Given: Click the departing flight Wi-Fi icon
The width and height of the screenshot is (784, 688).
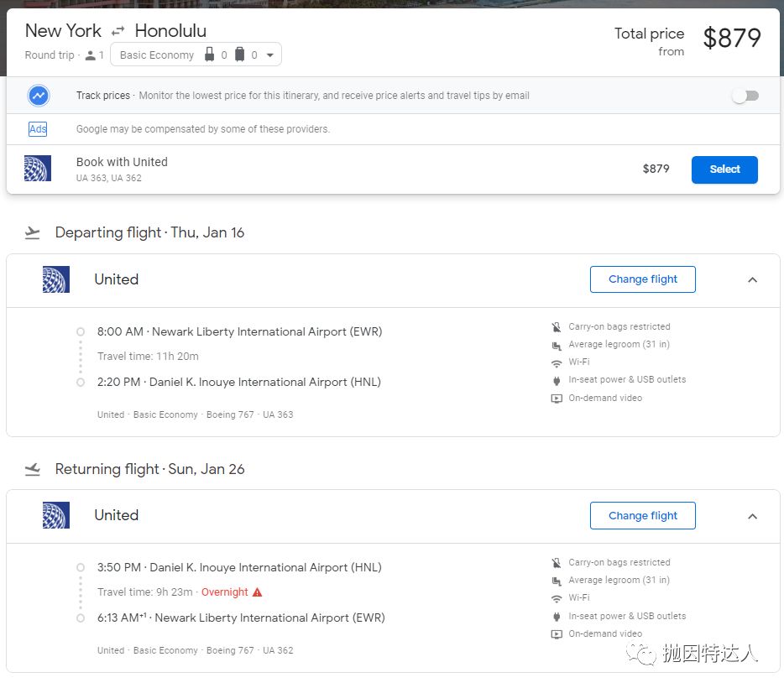Looking at the screenshot, I should point(556,362).
